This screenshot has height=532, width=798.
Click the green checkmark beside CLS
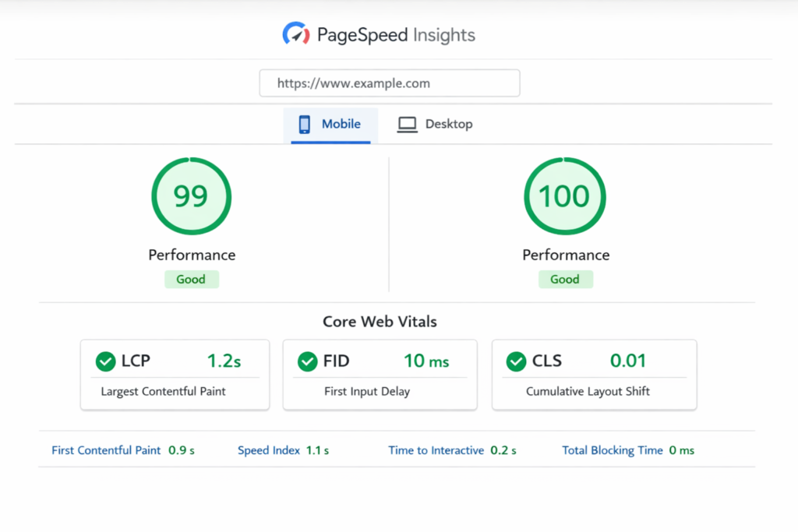tap(516, 361)
